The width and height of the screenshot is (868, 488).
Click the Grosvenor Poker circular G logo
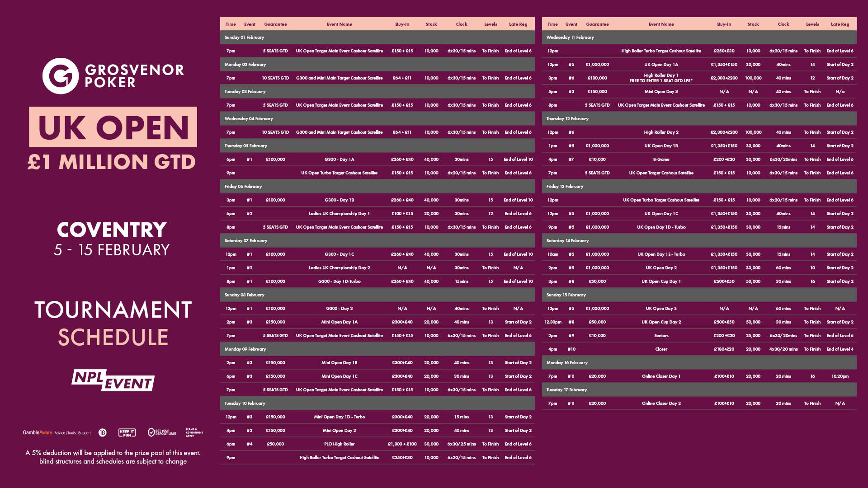[61, 76]
